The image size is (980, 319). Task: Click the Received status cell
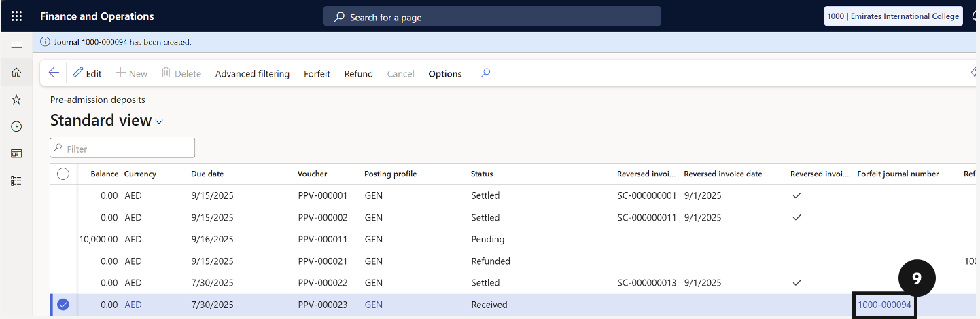[x=489, y=305]
